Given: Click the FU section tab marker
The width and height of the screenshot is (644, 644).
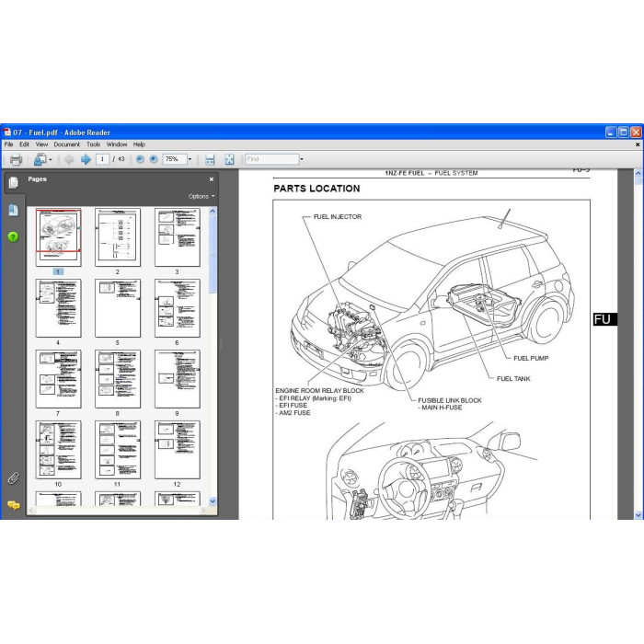Looking at the screenshot, I should [x=605, y=319].
